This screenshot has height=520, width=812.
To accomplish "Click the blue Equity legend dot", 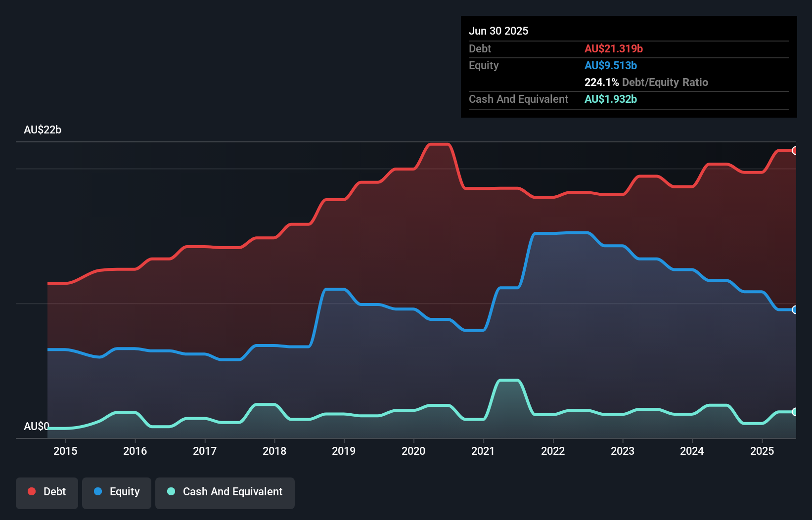I will pyautogui.click(x=99, y=492).
